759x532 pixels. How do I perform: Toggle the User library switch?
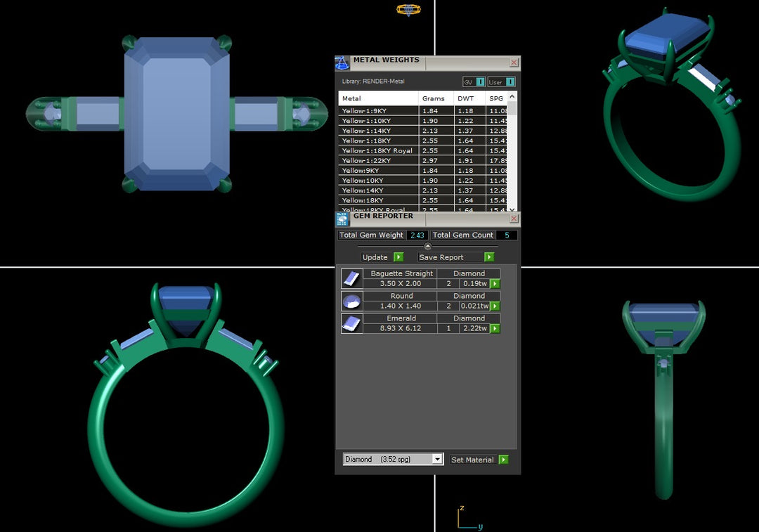click(502, 82)
